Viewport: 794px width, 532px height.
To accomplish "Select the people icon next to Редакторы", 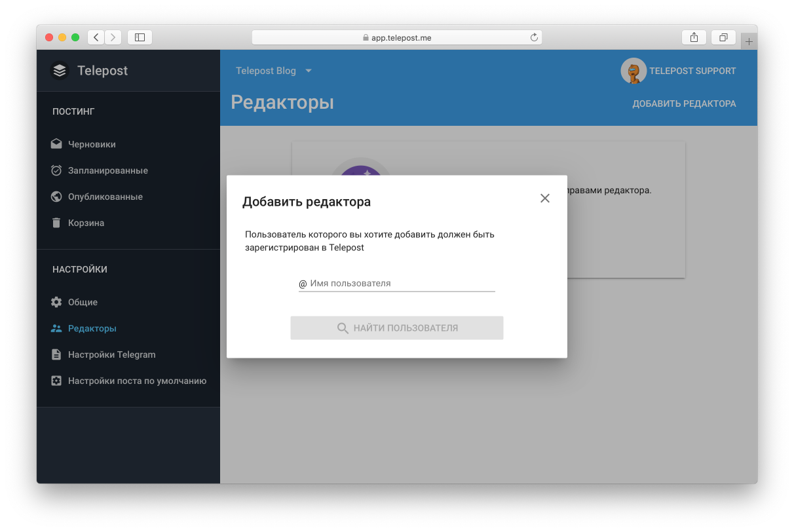I will [56, 328].
